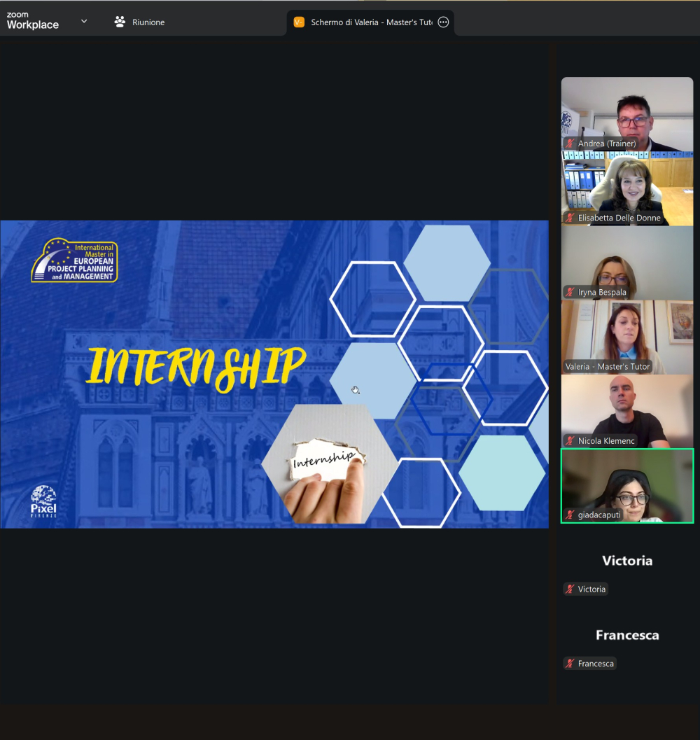Viewport: 700px width, 740px height.
Task: Click Nicola Klemenc's muted microphone icon
Action: pyautogui.click(x=570, y=441)
